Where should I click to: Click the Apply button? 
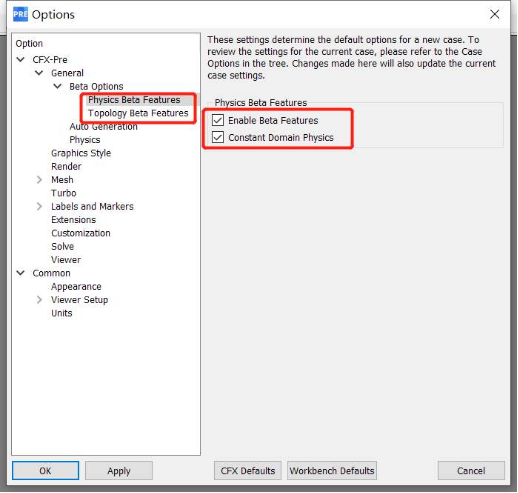(119, 471)
